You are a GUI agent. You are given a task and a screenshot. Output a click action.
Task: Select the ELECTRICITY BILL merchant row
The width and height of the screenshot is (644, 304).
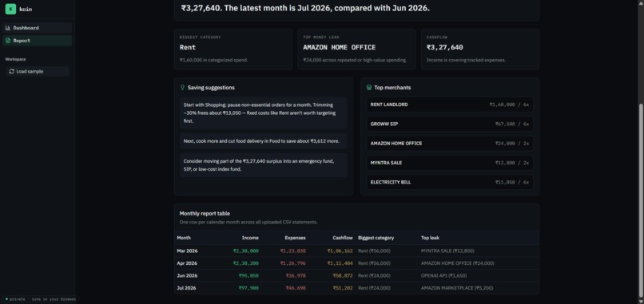tap(450, 182)
